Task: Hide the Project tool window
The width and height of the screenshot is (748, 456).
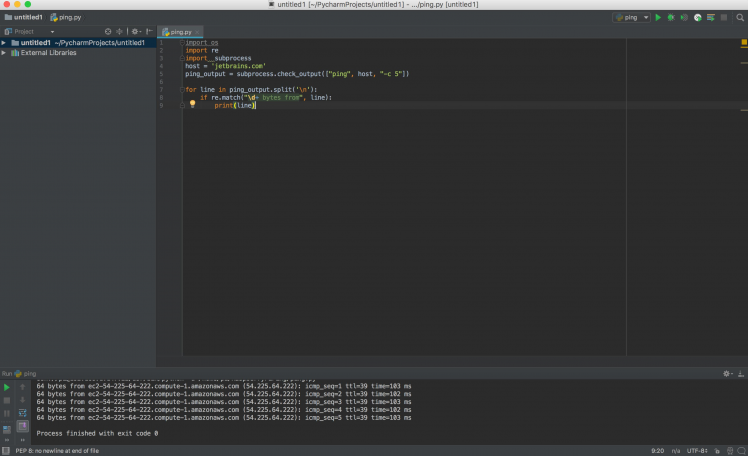Action: pos(149,31)
